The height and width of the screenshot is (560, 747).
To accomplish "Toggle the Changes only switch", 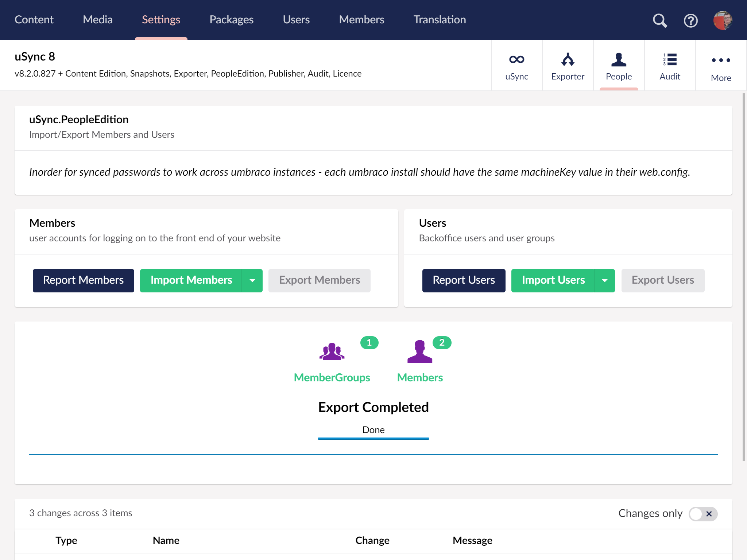I will coord(703,514).
